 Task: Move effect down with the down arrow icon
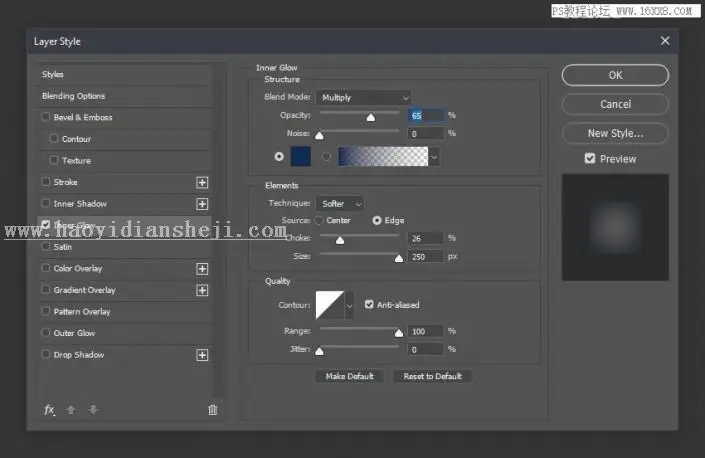tap(93, 409)
